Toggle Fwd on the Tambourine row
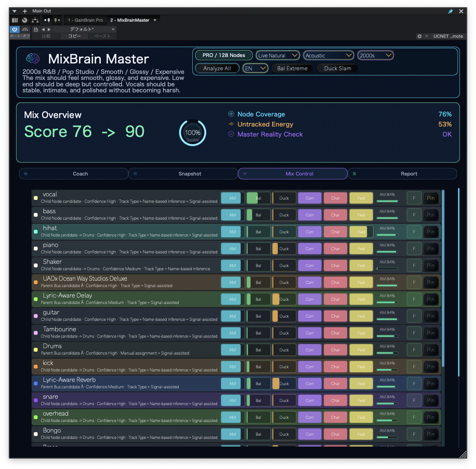Image resolution: width=476 pixels, height=469 pixels. pos(361,333)
